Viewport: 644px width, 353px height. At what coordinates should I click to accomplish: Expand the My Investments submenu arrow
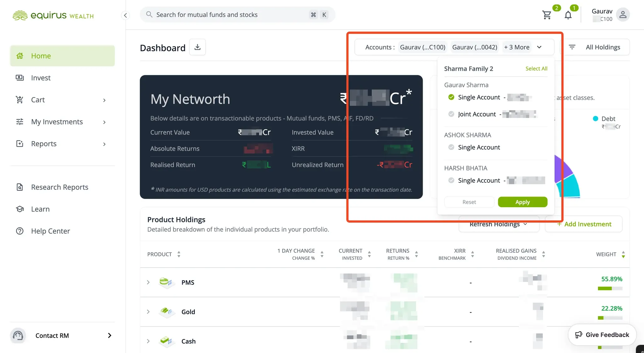pyautogui.click(x=104, y=122)
